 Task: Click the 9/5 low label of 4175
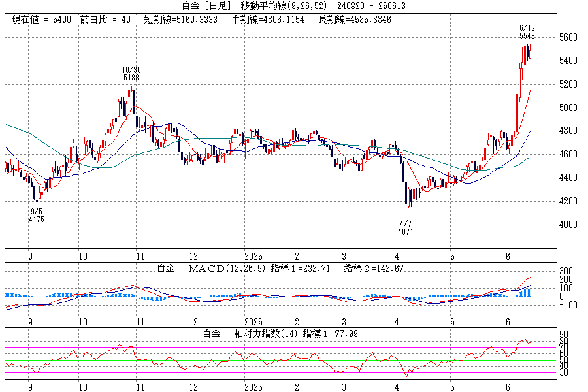pos(37,216)
